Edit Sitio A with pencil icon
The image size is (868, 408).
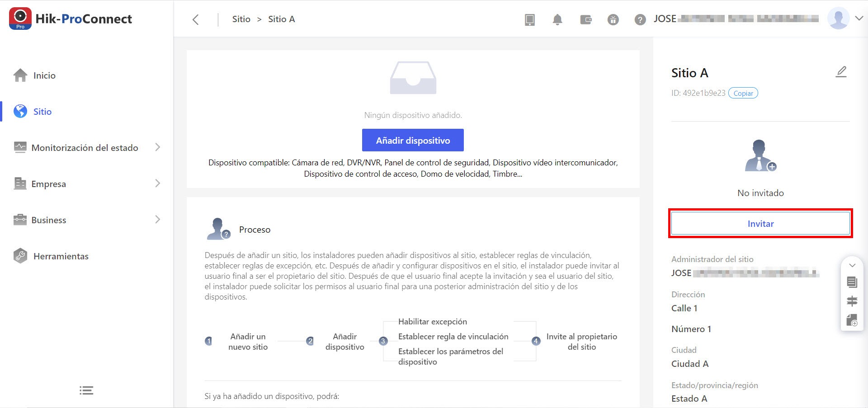(x=841, y=72)
